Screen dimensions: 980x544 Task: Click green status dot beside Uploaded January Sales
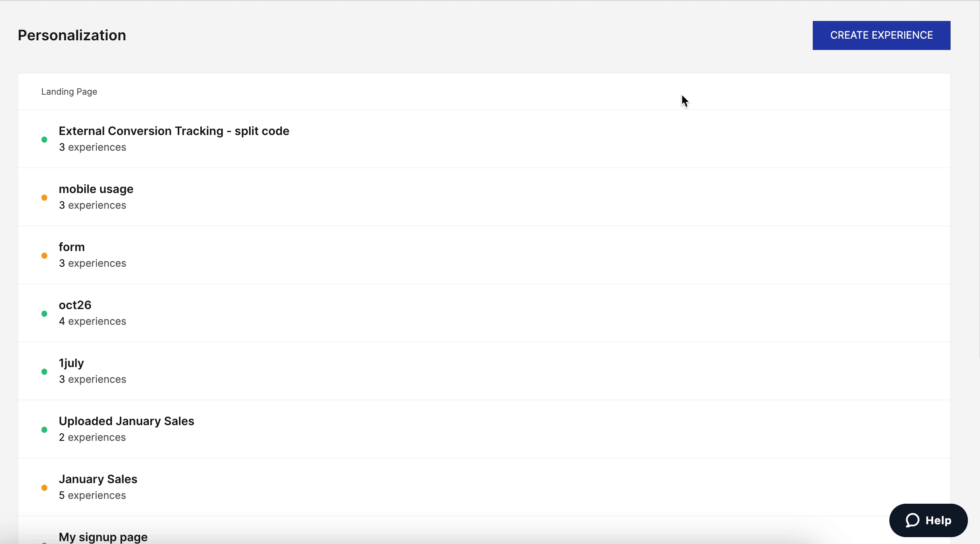tap(44, 430)
